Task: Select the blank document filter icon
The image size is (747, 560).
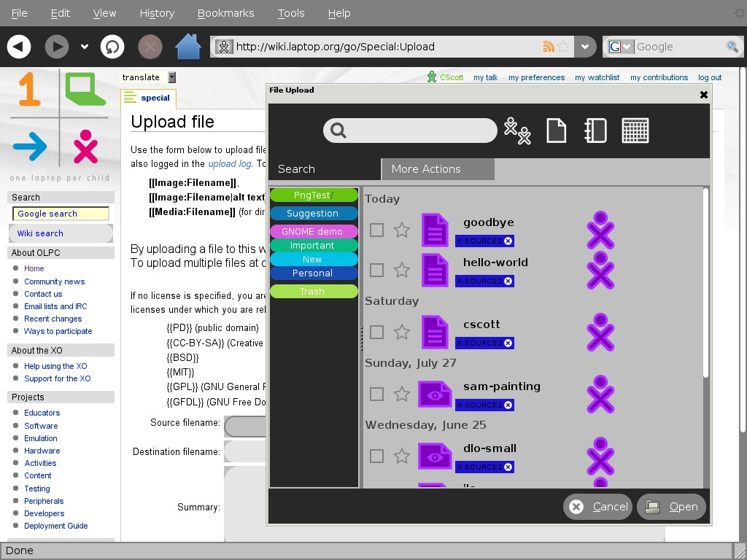Action: (557, 131)
